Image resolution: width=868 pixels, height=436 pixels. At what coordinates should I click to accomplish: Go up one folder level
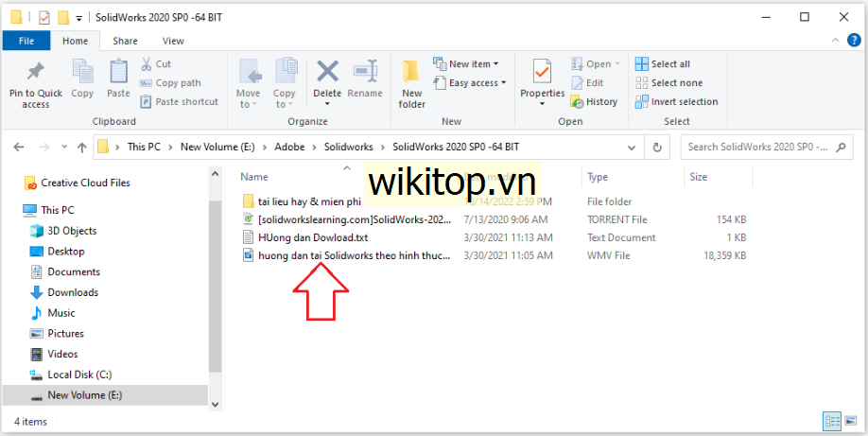click(82, 148)
